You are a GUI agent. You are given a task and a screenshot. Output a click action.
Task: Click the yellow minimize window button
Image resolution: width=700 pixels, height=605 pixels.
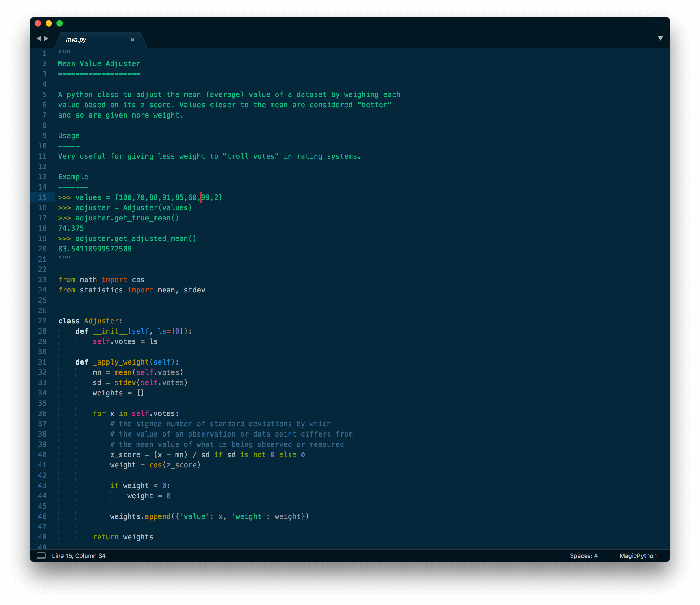[49, 23]
